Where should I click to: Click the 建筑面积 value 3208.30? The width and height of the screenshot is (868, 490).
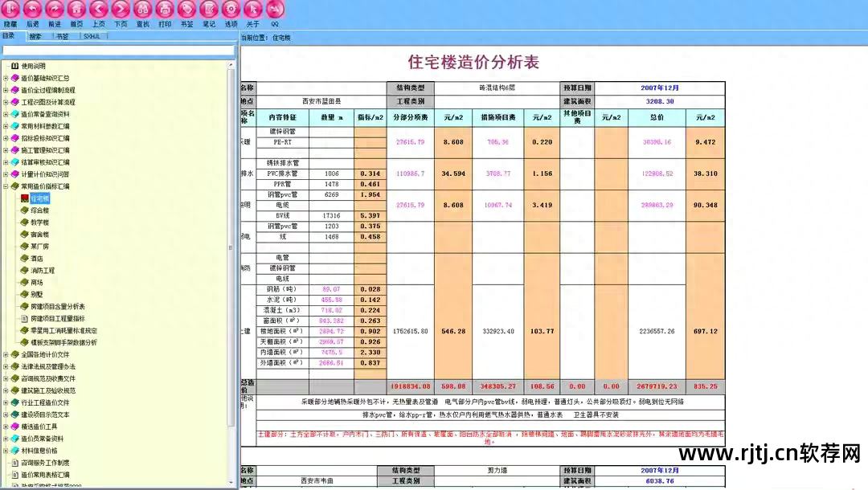click(660, 102)
